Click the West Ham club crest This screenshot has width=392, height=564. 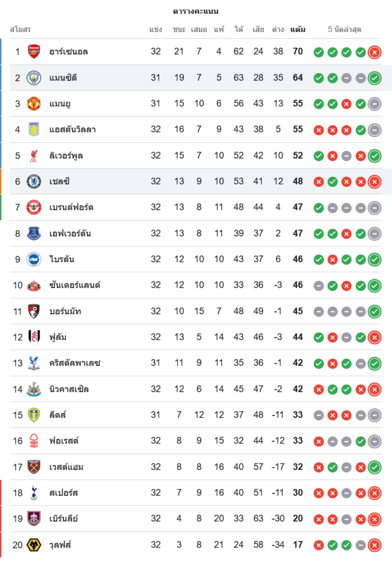[34, 467]
